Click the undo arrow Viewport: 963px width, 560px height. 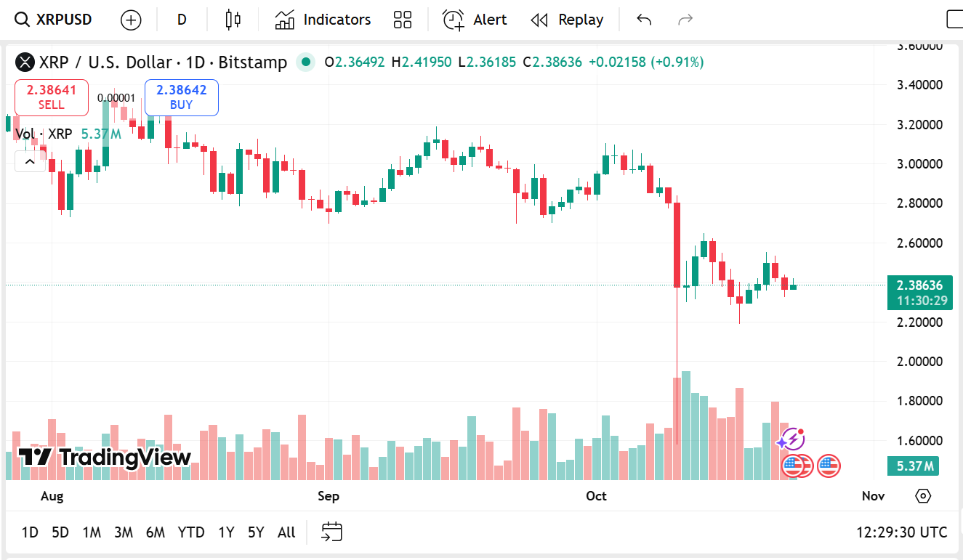[644, 20]
